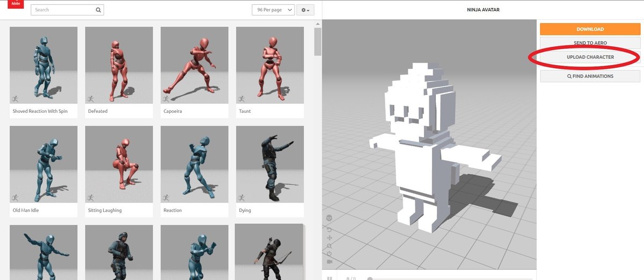Click running-man icon on Defeated thumbnail
The height and width of the screenshot is (280, 644).
90,99
